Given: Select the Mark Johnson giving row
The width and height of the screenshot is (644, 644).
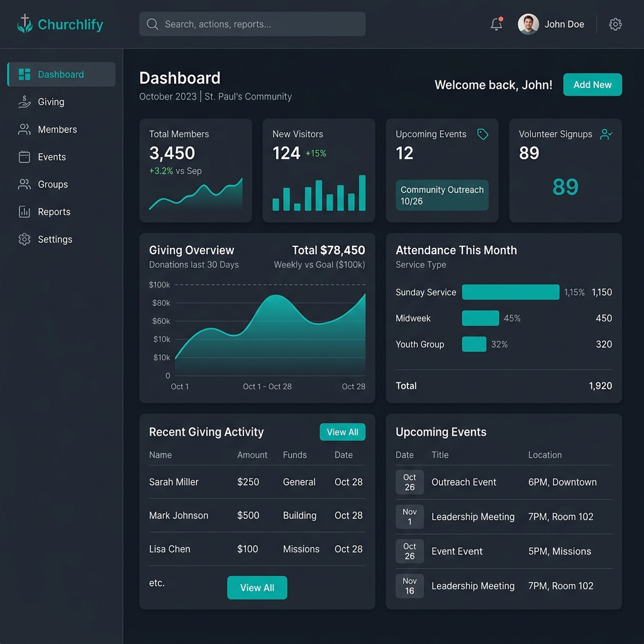Looking at the screenshot, I should (x=257, y=516).
